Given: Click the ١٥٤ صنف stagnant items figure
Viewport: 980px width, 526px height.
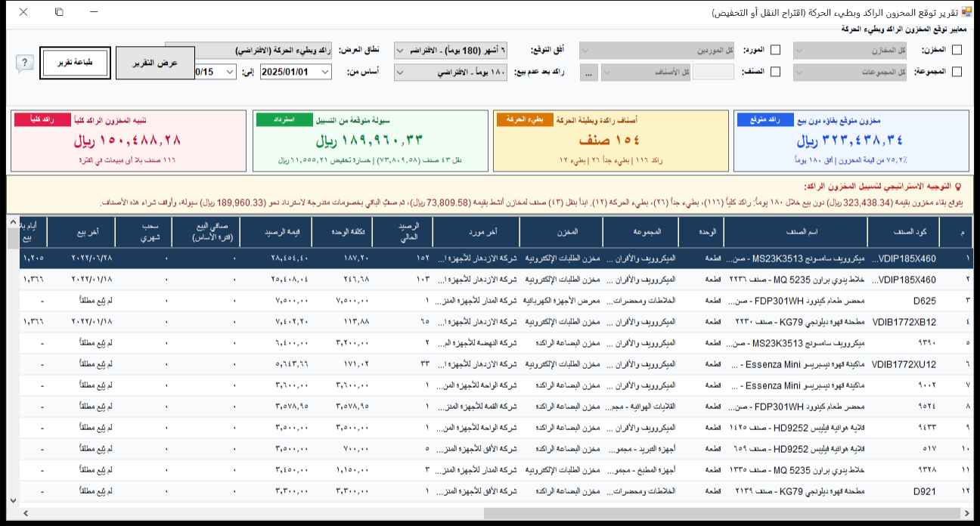Looking at the screenshot, I should click(x=610, y=141).
